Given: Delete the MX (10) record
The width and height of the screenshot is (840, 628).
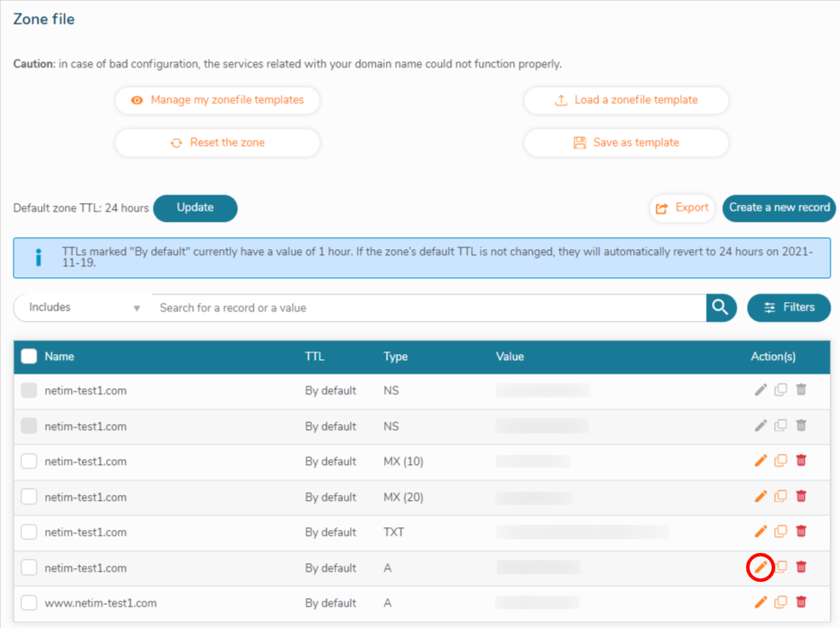Looking at the screenshot, I should pos(801,461).
